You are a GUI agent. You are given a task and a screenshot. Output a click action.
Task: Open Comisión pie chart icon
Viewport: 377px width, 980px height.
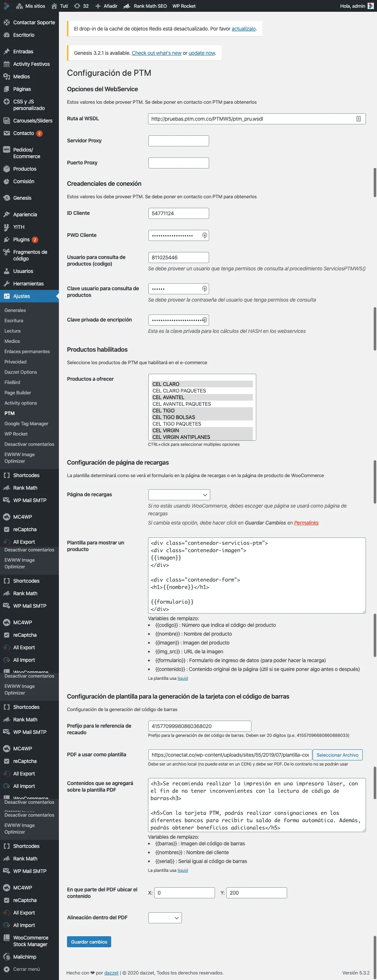(7, 182)
